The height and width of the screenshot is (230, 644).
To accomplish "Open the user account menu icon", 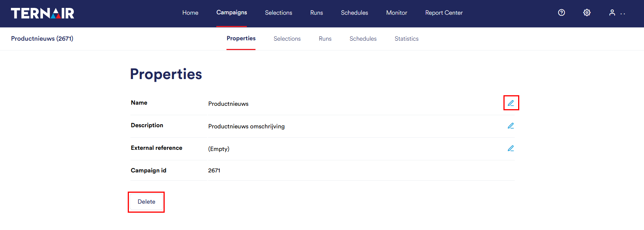I will [x=612, y=13].
